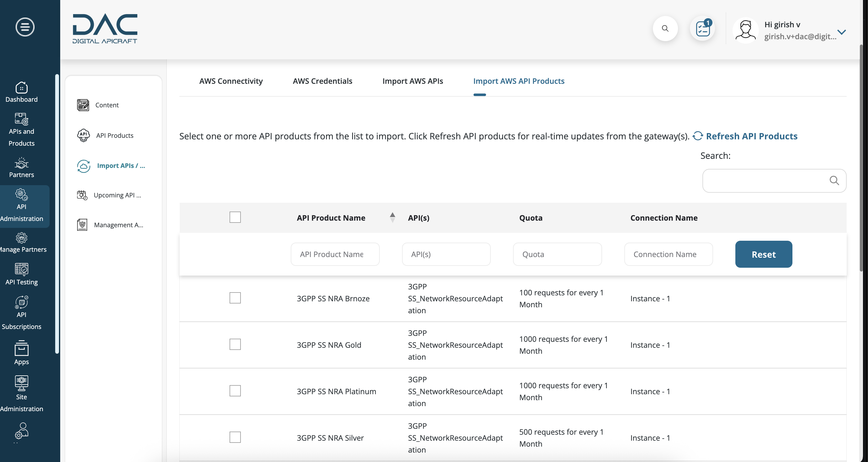
Task: Click API(s) column header
Action: coord(419,218)
